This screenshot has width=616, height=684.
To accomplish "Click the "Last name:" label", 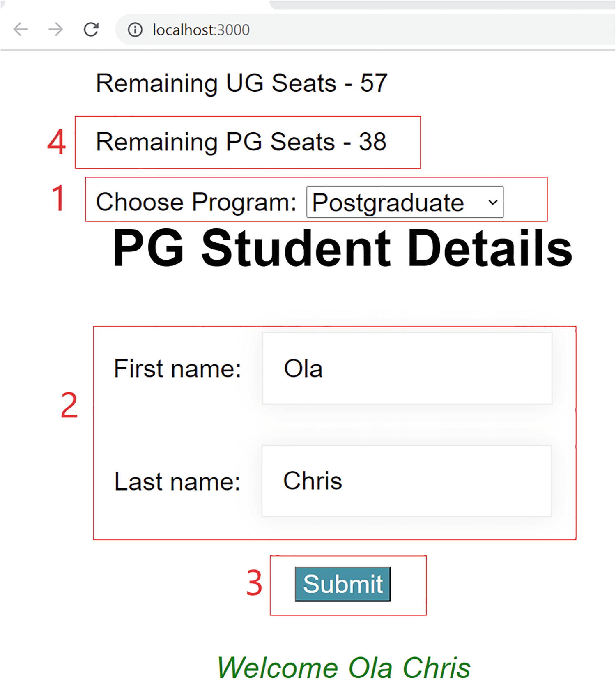I will coord(177,481).
